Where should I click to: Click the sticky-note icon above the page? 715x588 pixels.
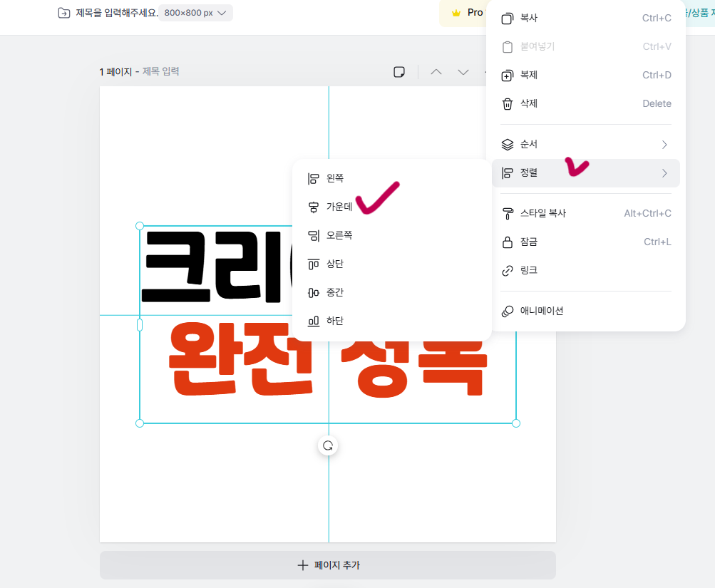tap(399, 72)
